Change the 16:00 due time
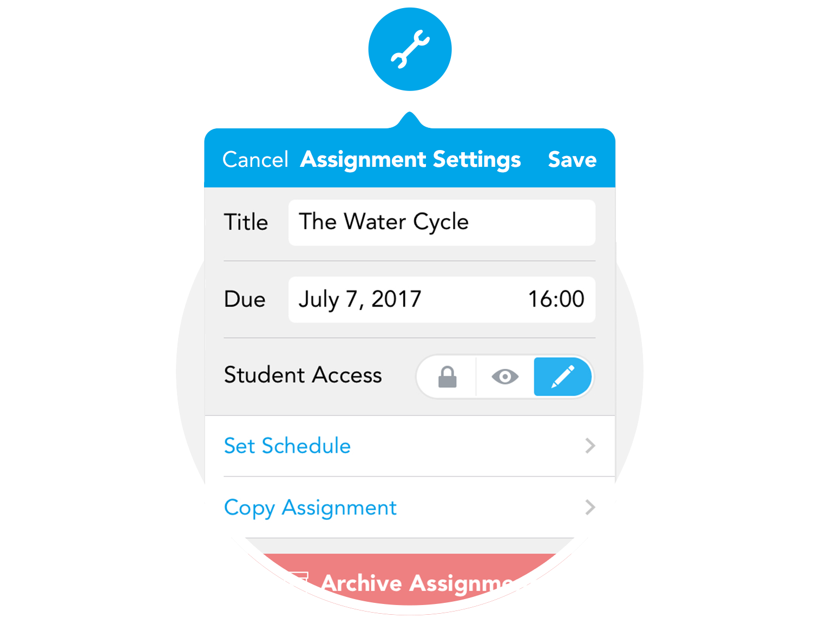Image resolution: width=840 pixels, height=624 pixels. pos(555,300)
